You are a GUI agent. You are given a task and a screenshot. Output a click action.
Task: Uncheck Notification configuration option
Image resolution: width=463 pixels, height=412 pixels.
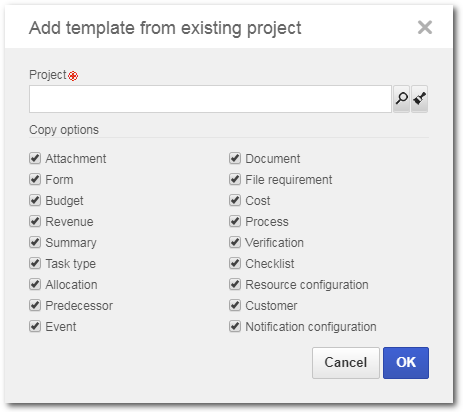click(235, 326)
